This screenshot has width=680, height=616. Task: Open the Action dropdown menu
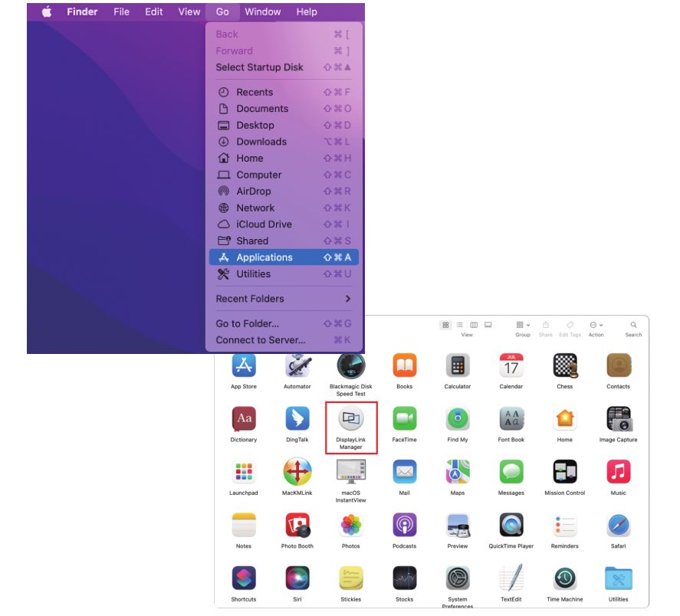click(596, 325)
